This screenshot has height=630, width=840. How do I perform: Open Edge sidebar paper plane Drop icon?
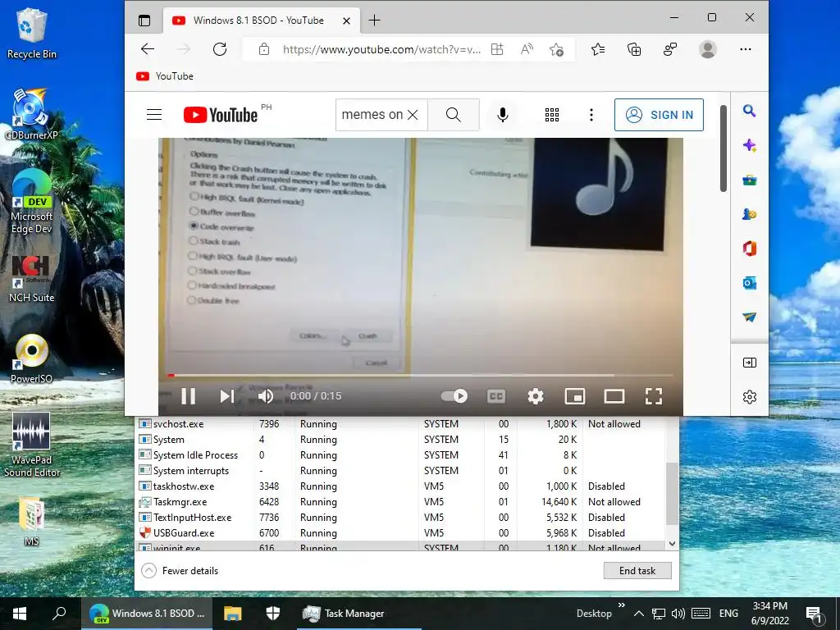[750, 317]
